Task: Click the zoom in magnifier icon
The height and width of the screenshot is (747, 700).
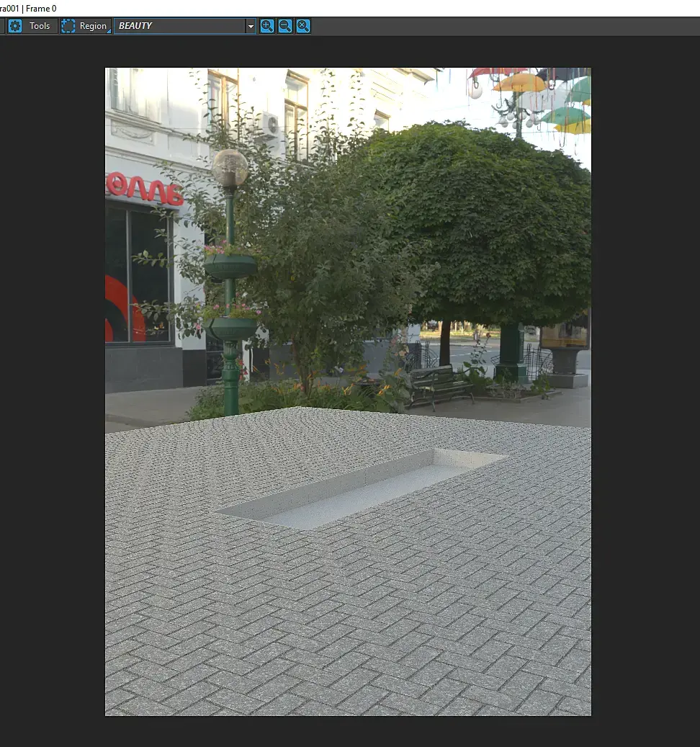Action: [267, 26]
